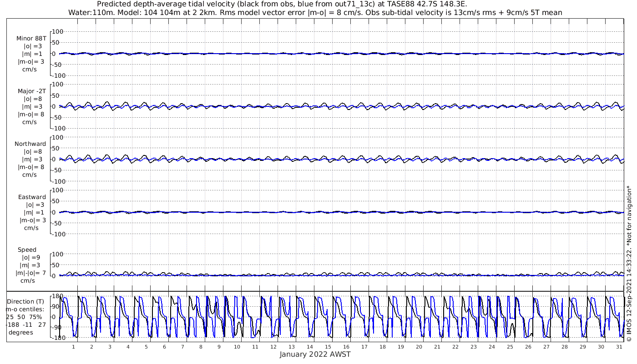637x364 pixels.
Task: Click the 'January 2022 AWST' axis title
Action: tap(315, 354)
